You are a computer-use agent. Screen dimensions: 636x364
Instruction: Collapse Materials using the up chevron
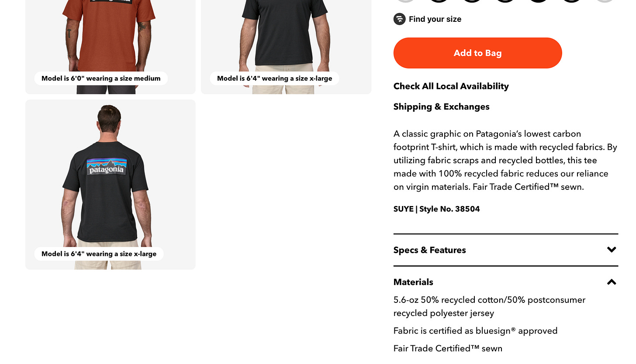click(612, 282)
